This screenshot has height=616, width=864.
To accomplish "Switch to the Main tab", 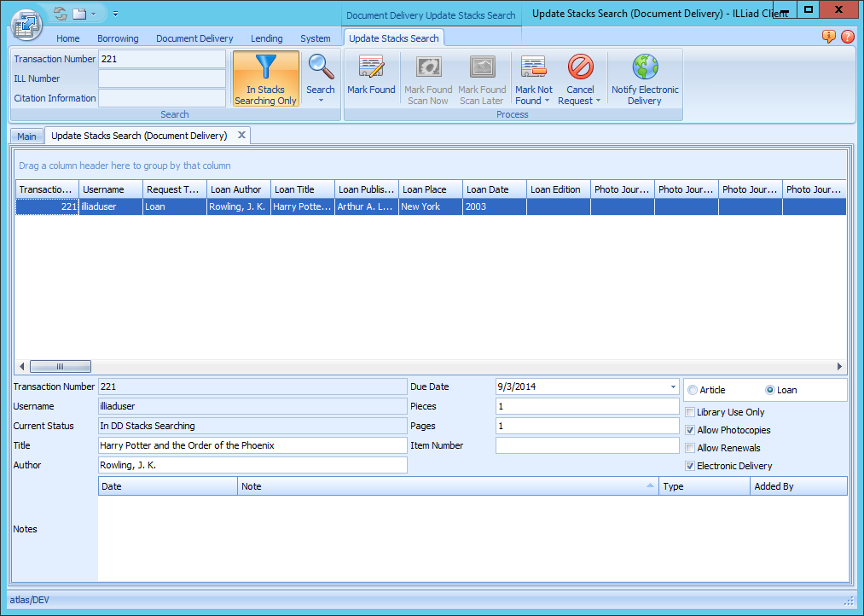I will pos(26,135).
